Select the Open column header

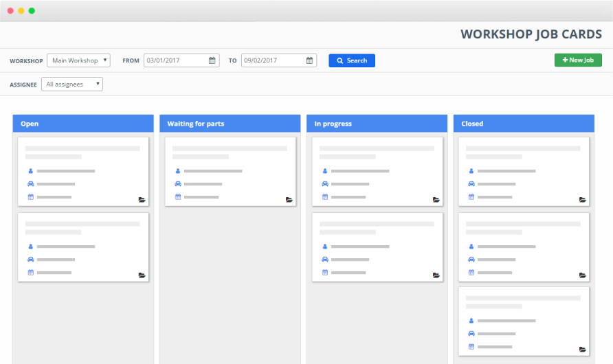(83, 124)
